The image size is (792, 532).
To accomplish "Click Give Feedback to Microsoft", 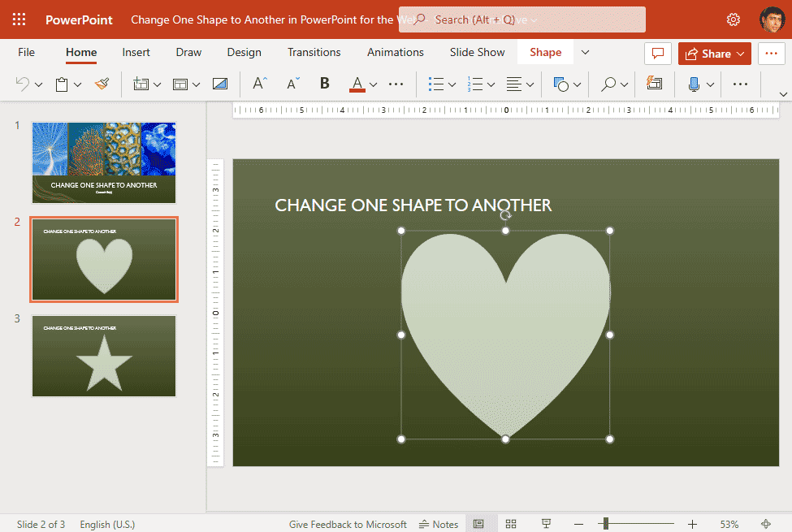I will pos(348,523).
